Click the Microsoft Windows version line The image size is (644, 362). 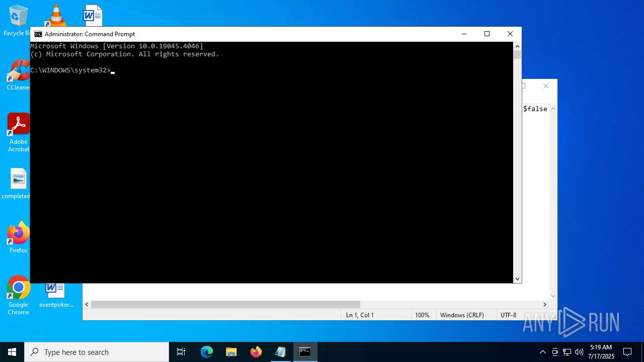tap(117, 46)
